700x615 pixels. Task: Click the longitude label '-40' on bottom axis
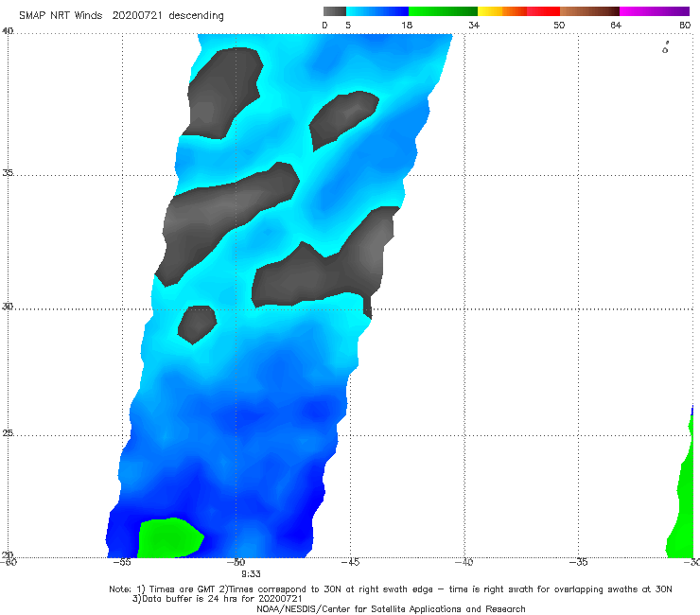464,562
